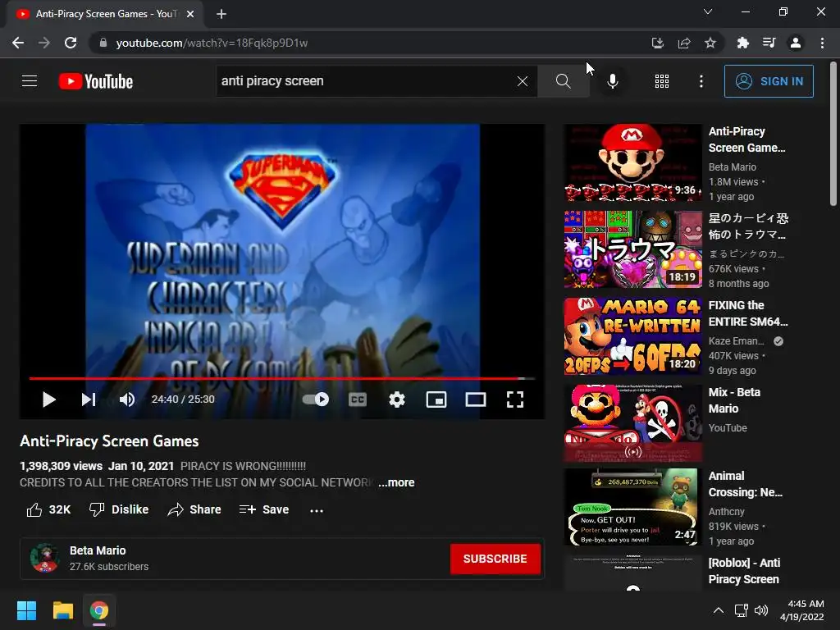This screenshot has width=840, height=630.
Task: Click the Dislike button
Action: (x=119, y=509)
